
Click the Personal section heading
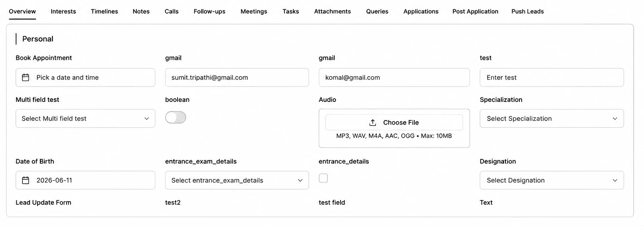coord(38,39)
